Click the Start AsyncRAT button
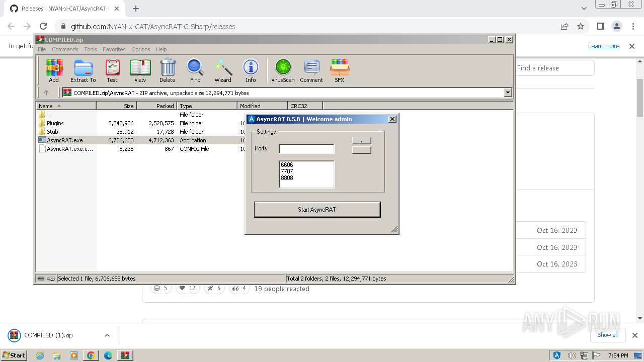Screen dimensions: 644x362 click(x=317, y=210)
